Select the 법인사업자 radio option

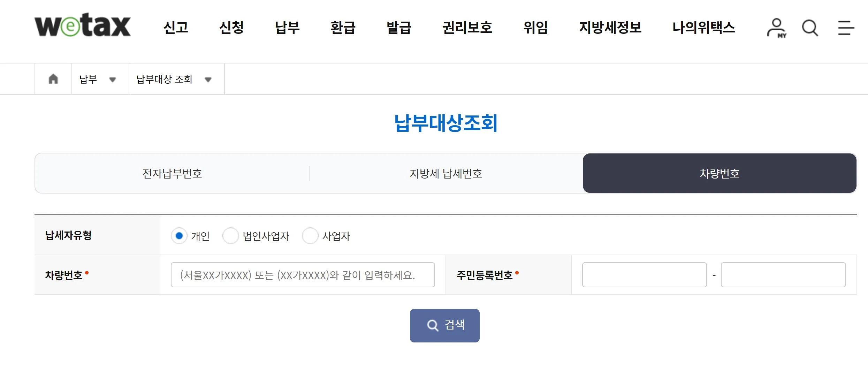(x=230, y=236)
